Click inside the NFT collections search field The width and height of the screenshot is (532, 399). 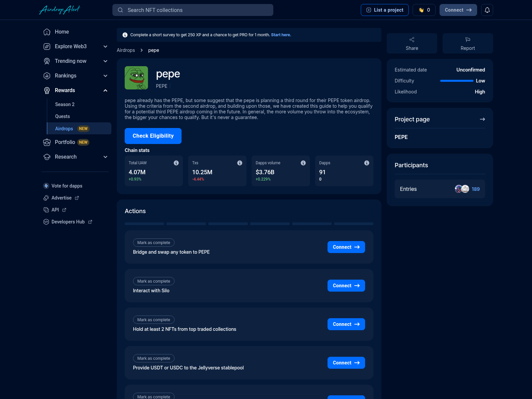pyautogui.click(x=193, y=10)
